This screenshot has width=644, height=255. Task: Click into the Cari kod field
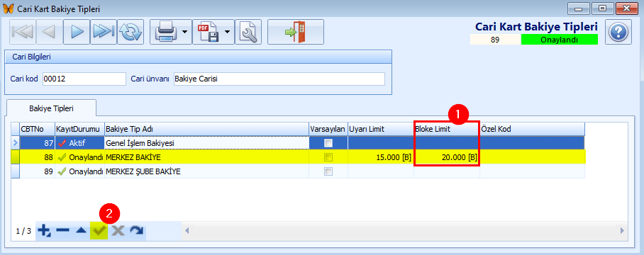pyautogui.click(x=84, y=79)
